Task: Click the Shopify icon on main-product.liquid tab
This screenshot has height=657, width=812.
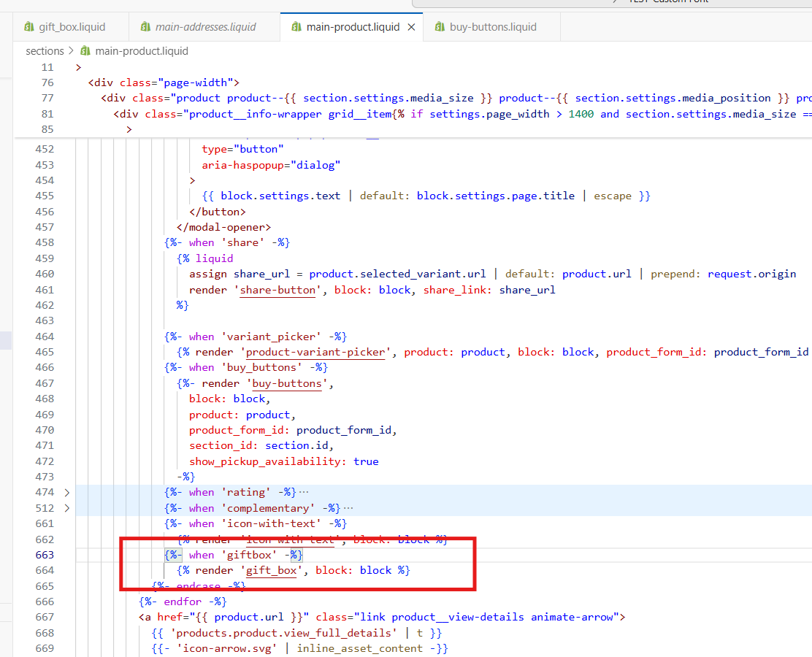Action: click(x=296, y=27)
